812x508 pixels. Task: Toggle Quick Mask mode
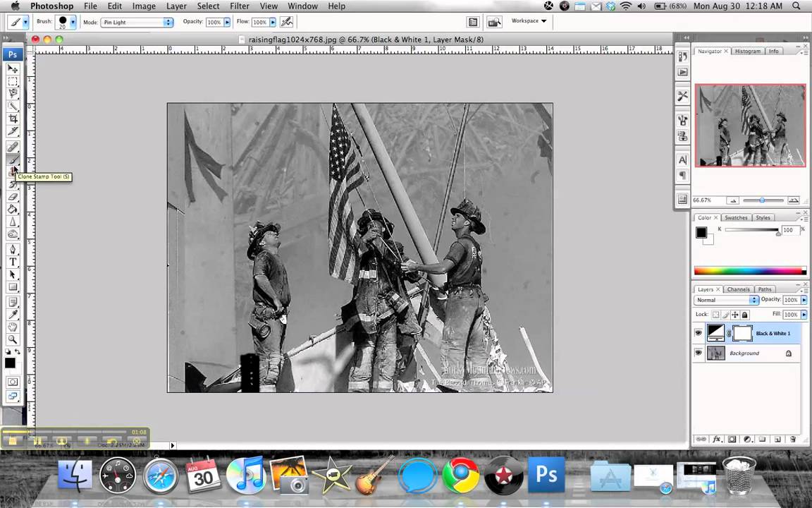(x=13, y=382)
